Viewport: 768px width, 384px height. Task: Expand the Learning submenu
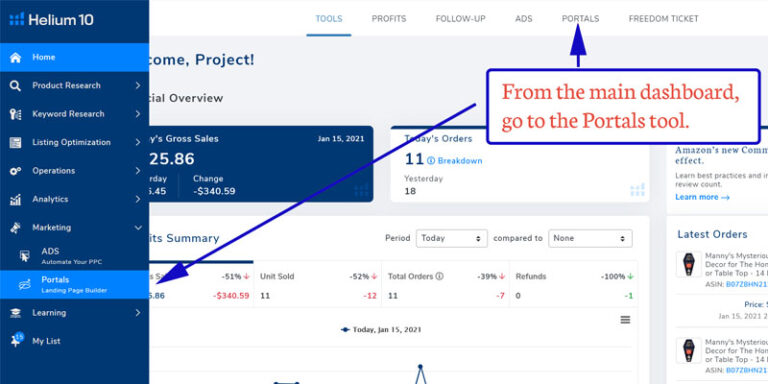[138, 313]
